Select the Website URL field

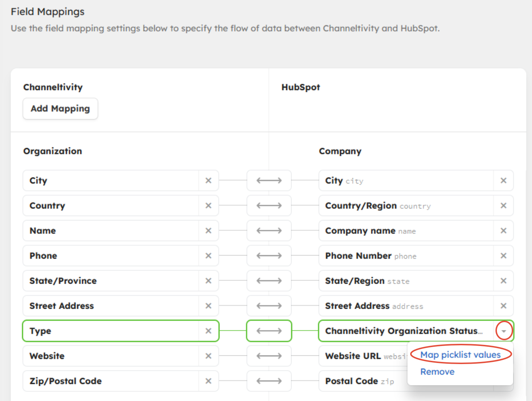[x=363, y=356]
